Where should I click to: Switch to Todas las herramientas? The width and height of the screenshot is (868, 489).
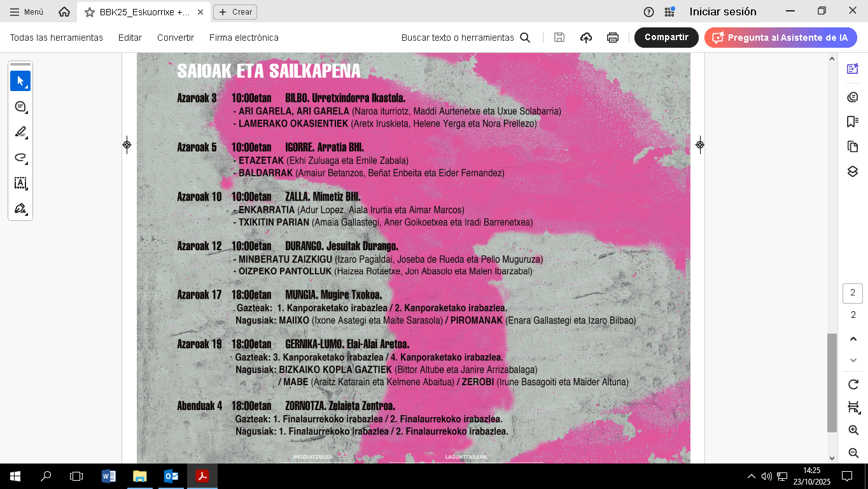pos(56,38)
